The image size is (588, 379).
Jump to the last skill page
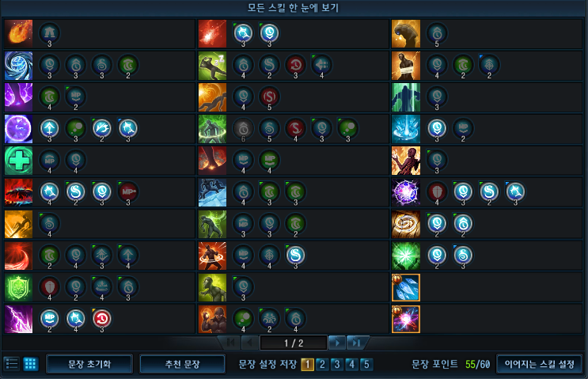[356, 343]
